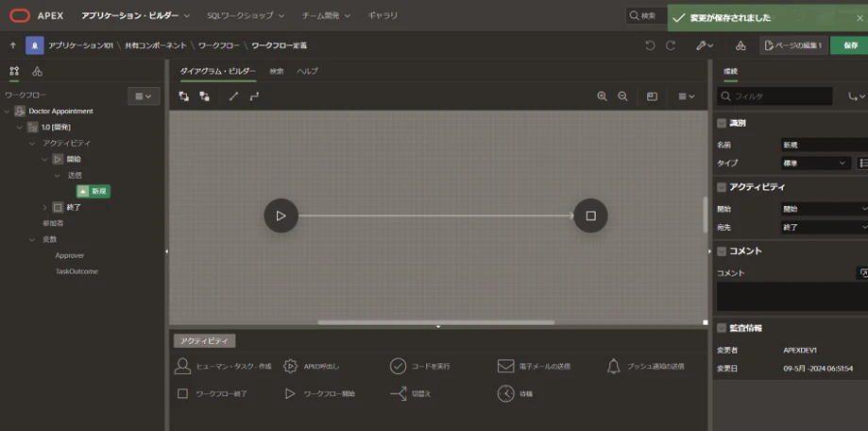
Task: Select APIの呼出し activity
Action: [311, 366]
